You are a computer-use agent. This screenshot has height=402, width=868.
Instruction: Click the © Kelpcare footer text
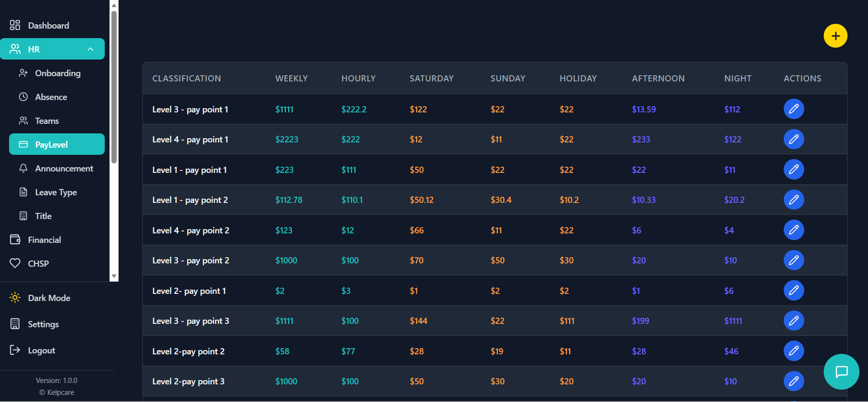pyautogui.click(x=56, y=392)
